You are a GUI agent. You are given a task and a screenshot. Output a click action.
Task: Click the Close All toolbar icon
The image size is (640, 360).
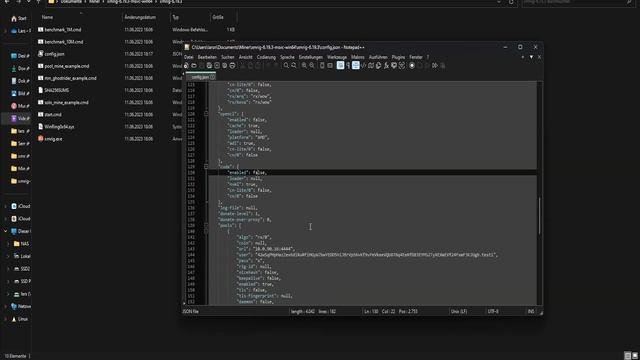224,65
